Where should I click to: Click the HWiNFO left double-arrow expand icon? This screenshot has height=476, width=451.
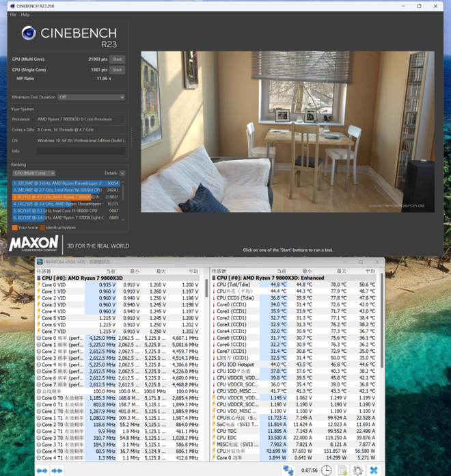tap(42, 471)
